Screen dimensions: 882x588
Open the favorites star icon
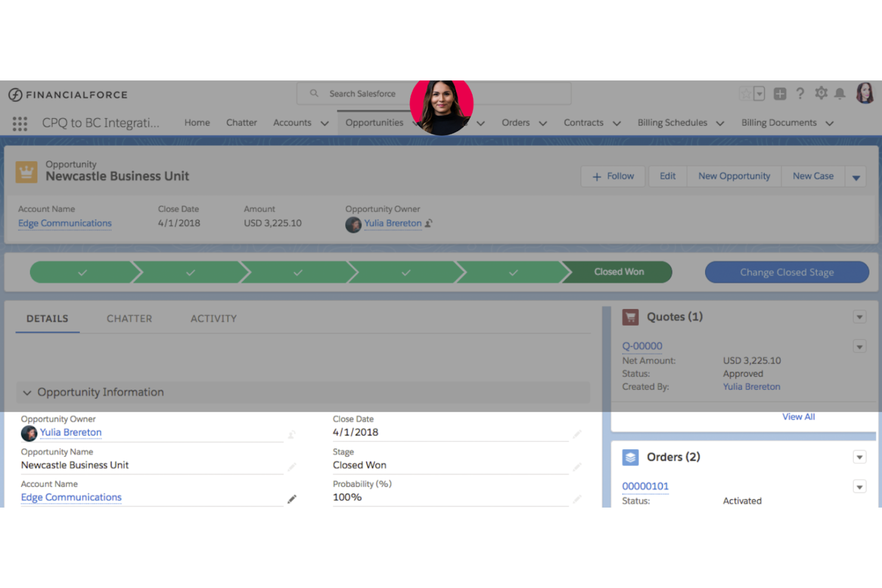point(746,94)
